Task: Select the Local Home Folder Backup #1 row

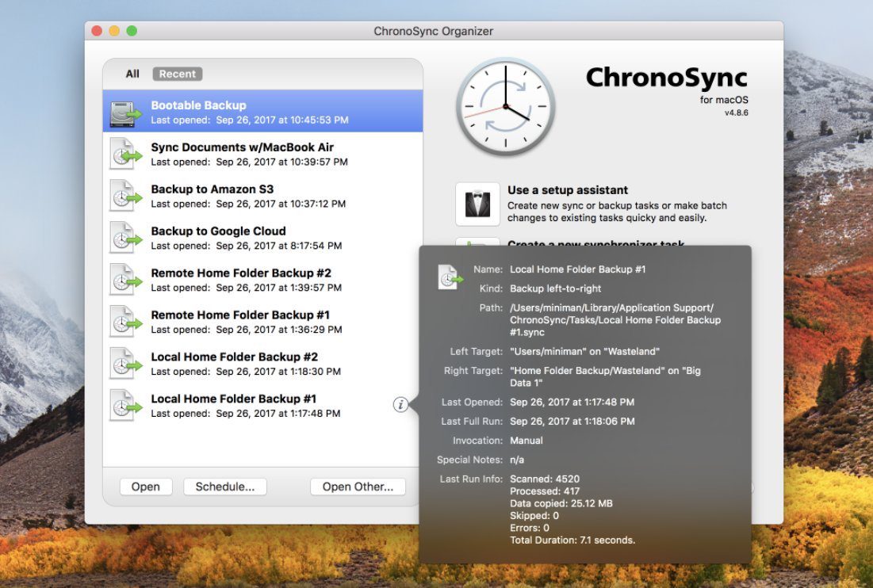Action: pos(246,406)
